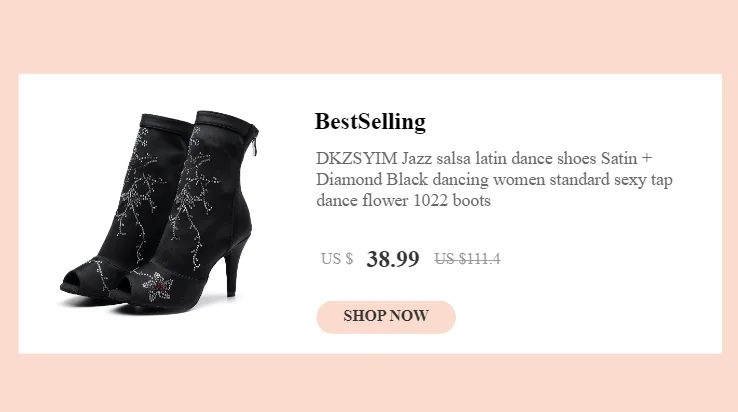The image size is (738, 412).
Task: Click the top cuff of the left boot
Action: 166,121
